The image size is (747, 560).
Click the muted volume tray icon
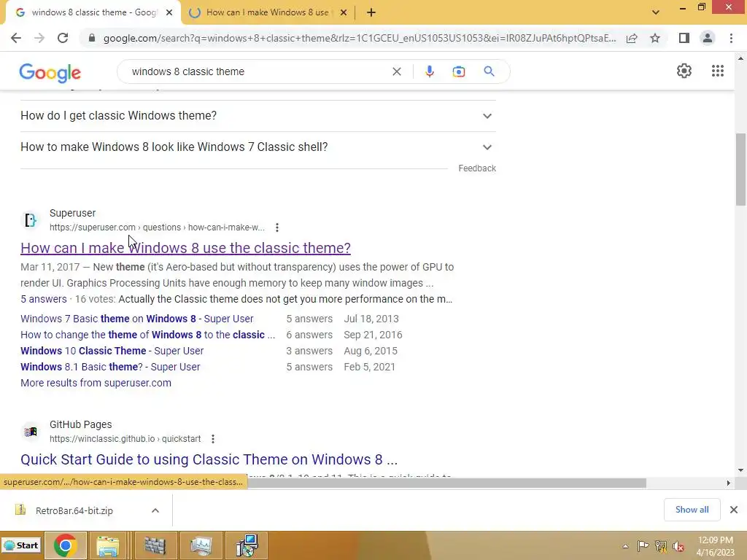coord(678,545)
